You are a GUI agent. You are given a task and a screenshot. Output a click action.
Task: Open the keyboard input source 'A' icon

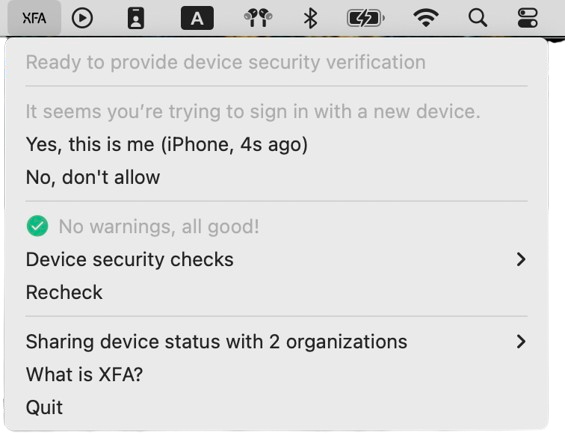coord(197,18)
